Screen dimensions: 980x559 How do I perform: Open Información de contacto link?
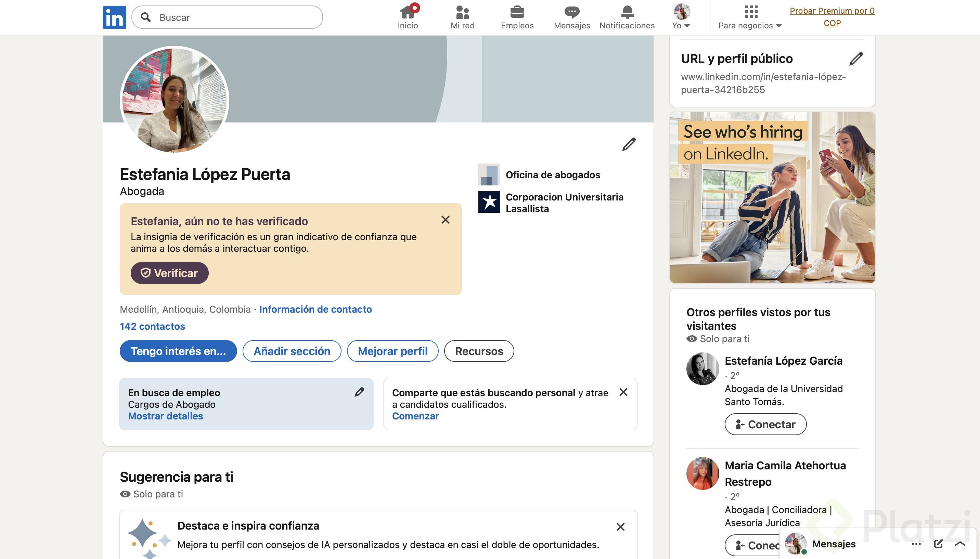(x=315, y=309)
